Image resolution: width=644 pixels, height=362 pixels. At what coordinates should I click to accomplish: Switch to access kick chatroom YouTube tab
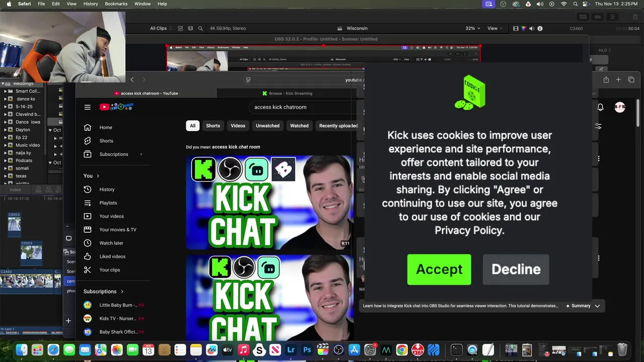point(146,94)
